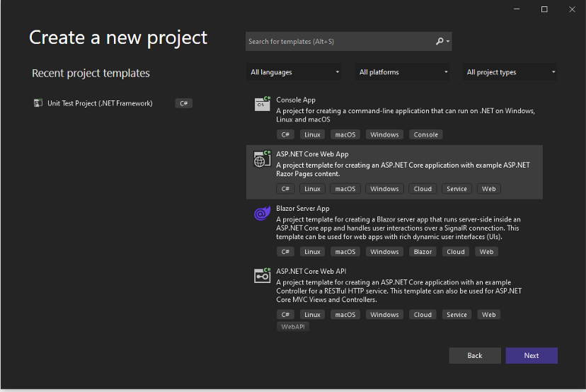Click the Back button
The image size is (586, 392).
coord(475,355)
